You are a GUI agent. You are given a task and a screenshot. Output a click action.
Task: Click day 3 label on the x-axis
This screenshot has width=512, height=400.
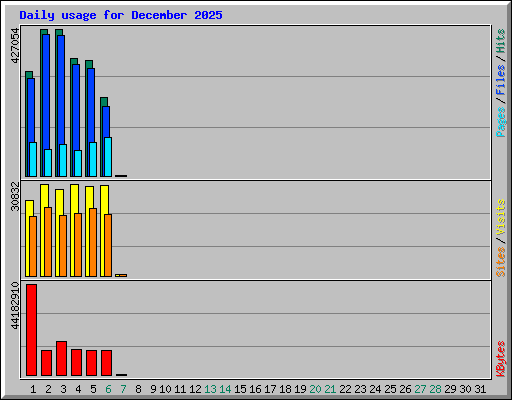pyautogui.click(x=63, y=389)
